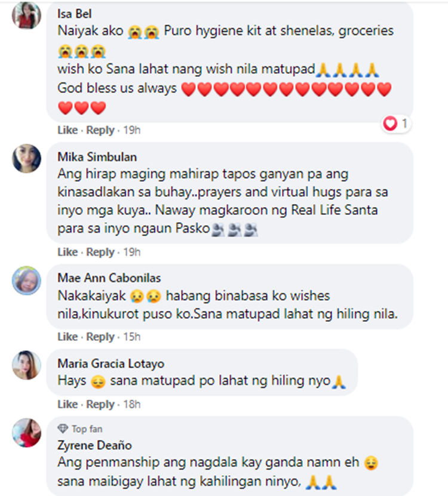Click the 18h timestamp on Maria Gracia's comment
This screenshot has height=496, width=448.
pos(131,404)
